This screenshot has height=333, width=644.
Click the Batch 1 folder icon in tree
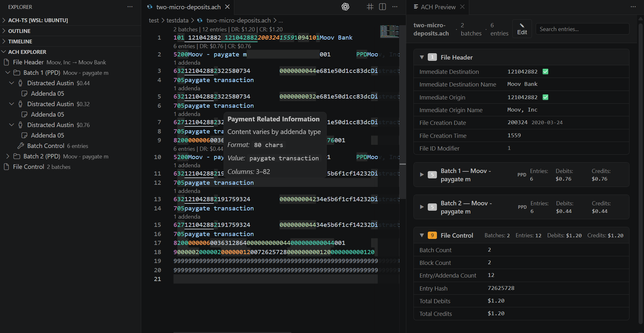pyautogui.click(x=17, y=73)
